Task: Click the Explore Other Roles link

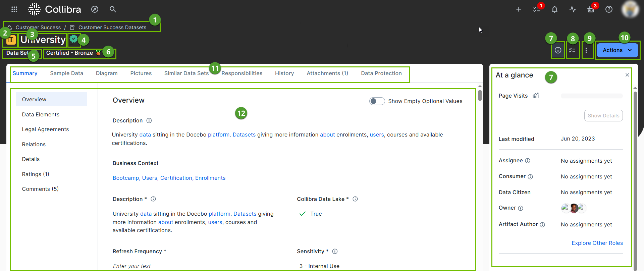Action: (597, 243)
